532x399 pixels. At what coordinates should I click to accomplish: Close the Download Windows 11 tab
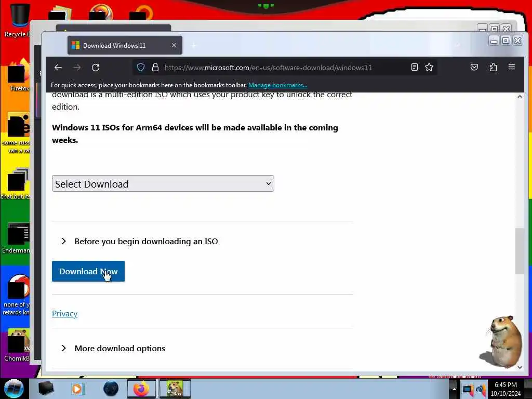174,45
